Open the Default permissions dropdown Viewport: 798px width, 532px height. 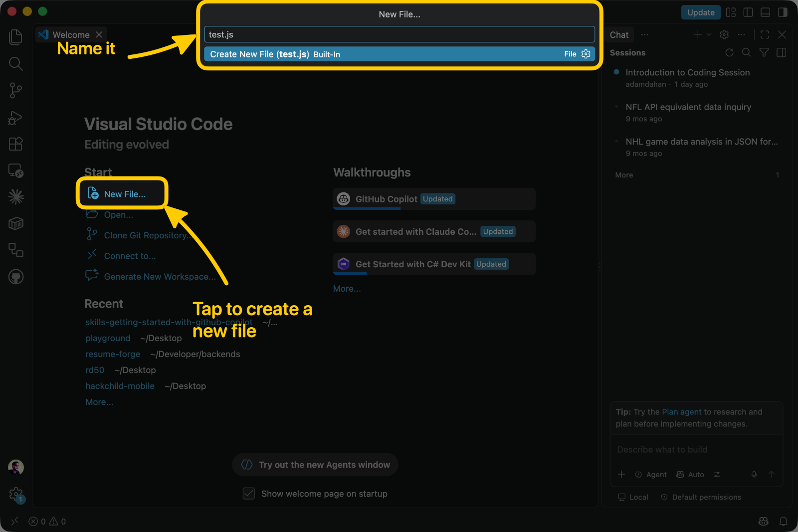tap(701, 497)
